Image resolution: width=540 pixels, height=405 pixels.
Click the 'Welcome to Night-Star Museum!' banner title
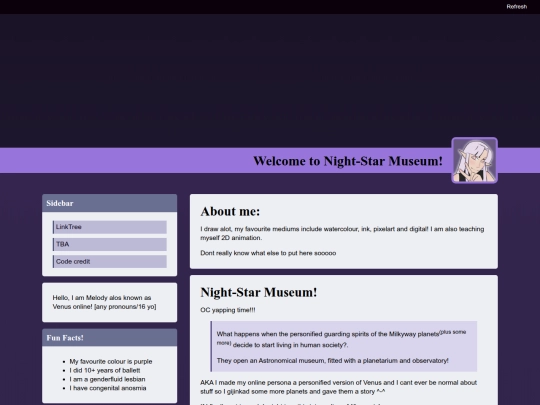tap(348, 161)
